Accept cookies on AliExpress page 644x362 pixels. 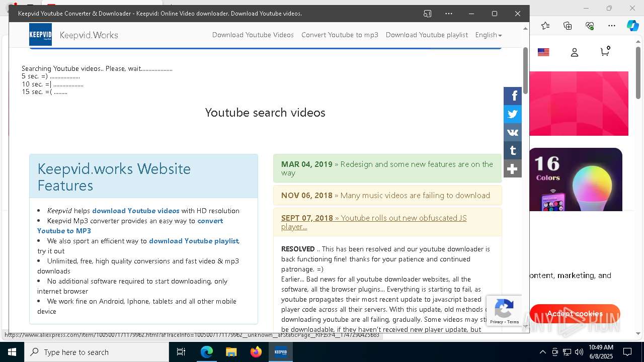tap(575, 314)
